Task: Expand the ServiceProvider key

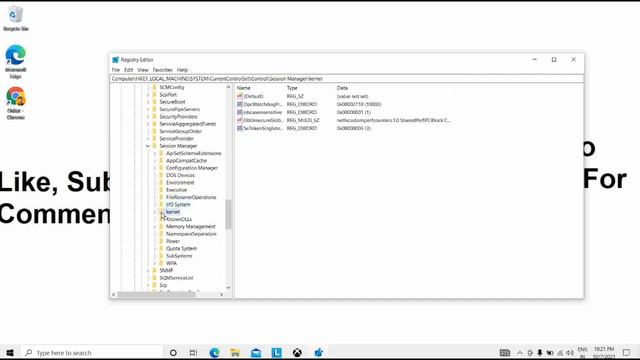Action: [148, 138]
